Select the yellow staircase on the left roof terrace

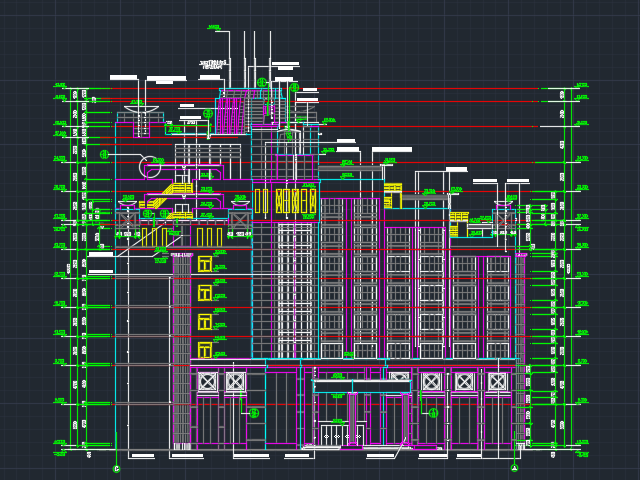180,188
